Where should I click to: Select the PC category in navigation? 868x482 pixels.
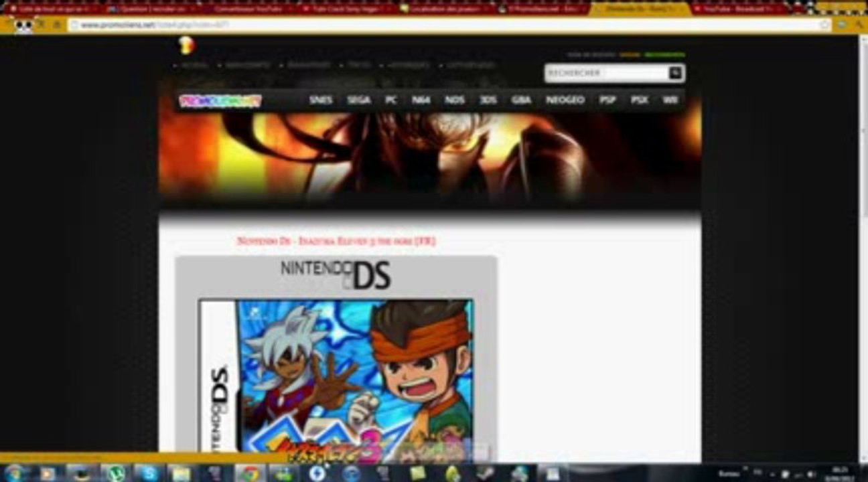(391, 100)
